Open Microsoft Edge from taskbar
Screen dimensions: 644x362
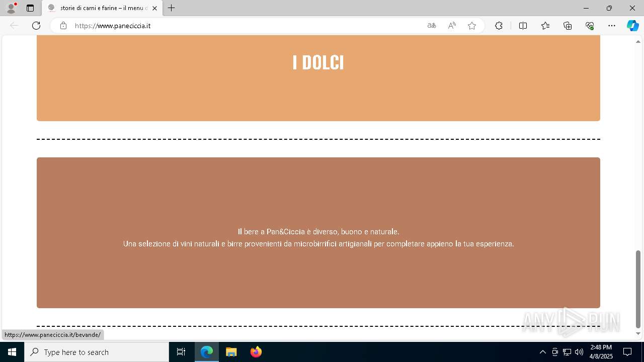click(x=207, y=352)
